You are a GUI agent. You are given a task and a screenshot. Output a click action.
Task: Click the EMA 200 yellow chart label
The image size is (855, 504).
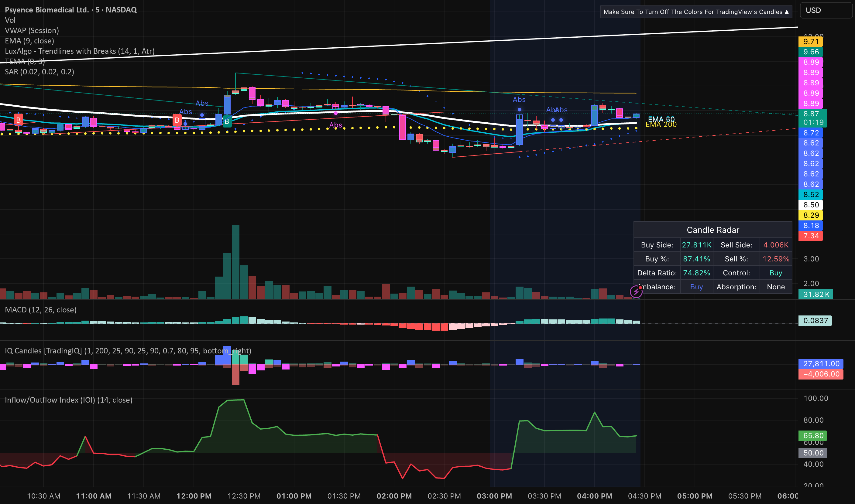click(661, 125)
